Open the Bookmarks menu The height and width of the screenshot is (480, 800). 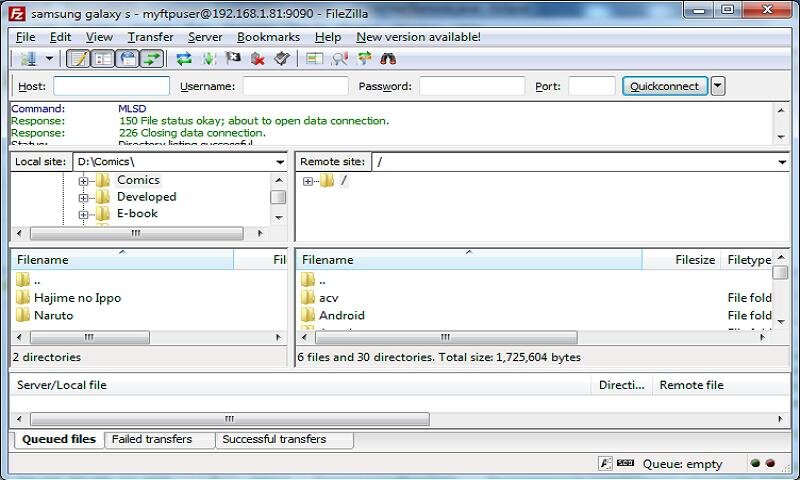click(268, 37)
